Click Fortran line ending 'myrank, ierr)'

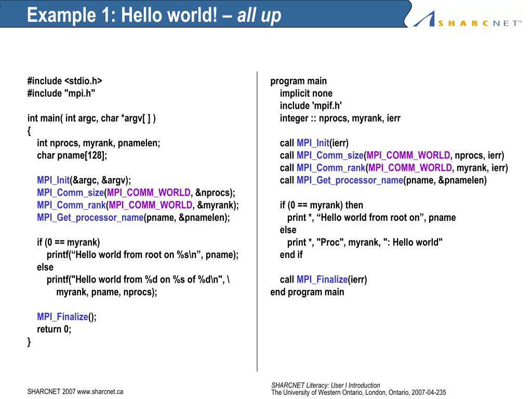tap(394, 168)
